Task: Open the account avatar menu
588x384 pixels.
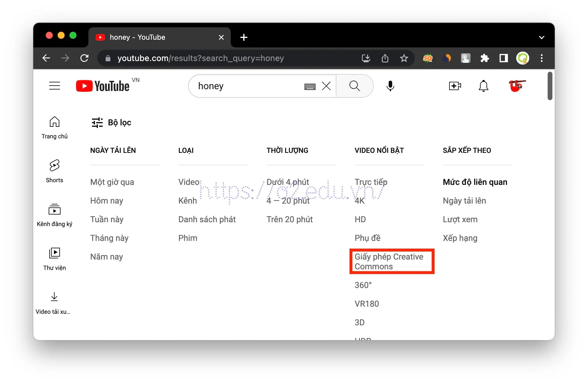Action: (517, 86)
